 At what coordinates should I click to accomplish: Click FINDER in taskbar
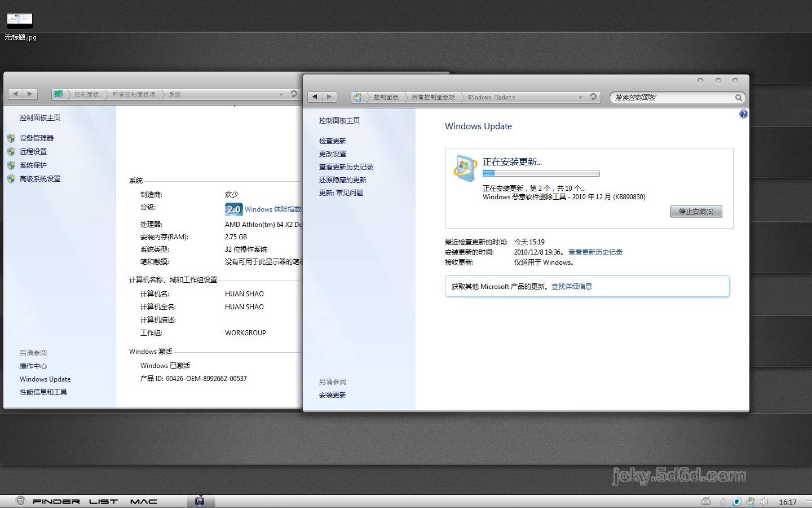tap(56, 501)
